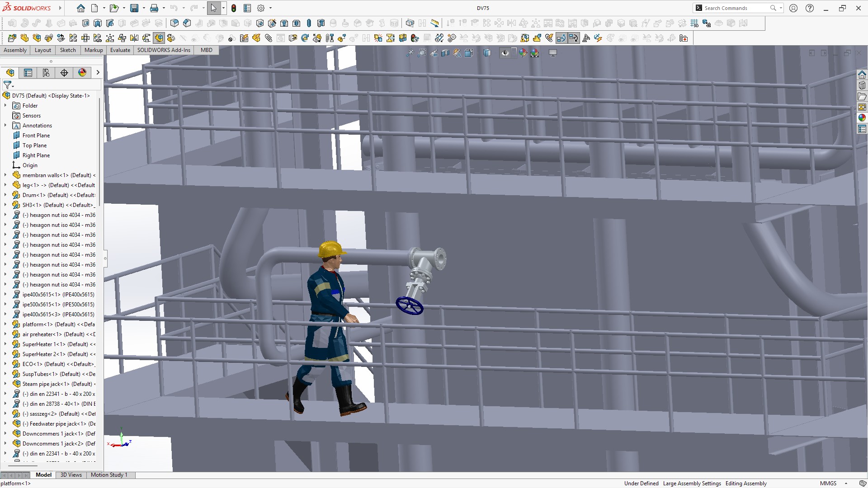This screenshot has width=868, height=488.
Task: Click the Search Commands input field
Action: coord(736,8)
